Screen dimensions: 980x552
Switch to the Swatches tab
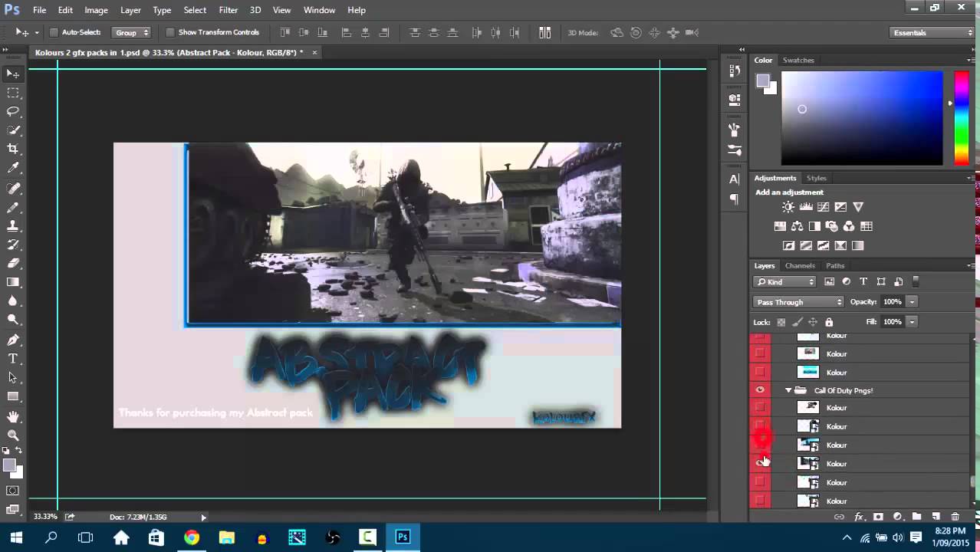(x=798, y=60)
